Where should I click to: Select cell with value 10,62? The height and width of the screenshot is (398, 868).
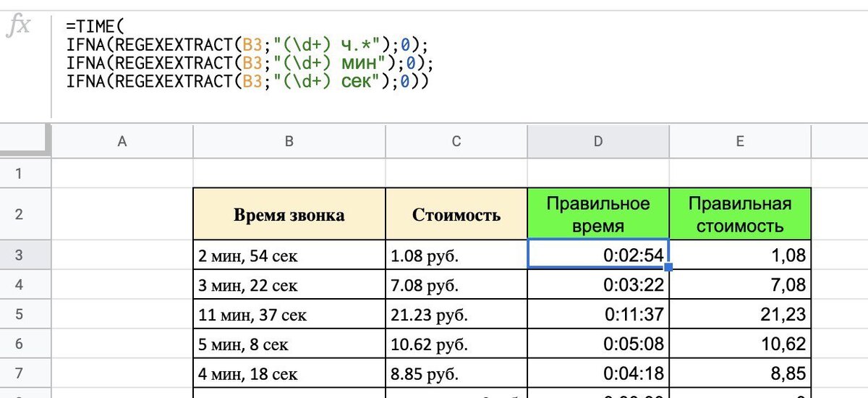pyautogui.click(x=740, y=344)
